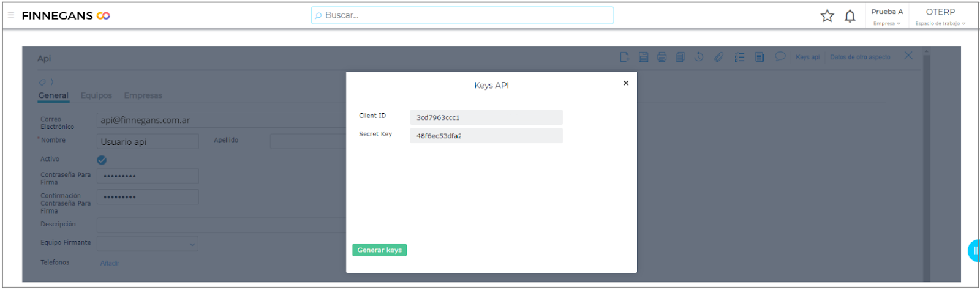Click the Apellido input field
This screenshot has width=980, height=290.
click(308, 141)
